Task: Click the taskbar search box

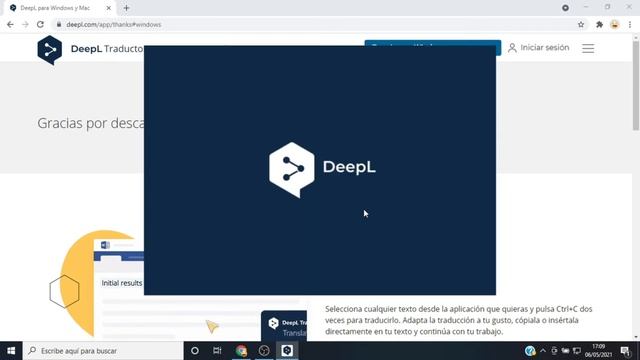Action: [103, 351]
